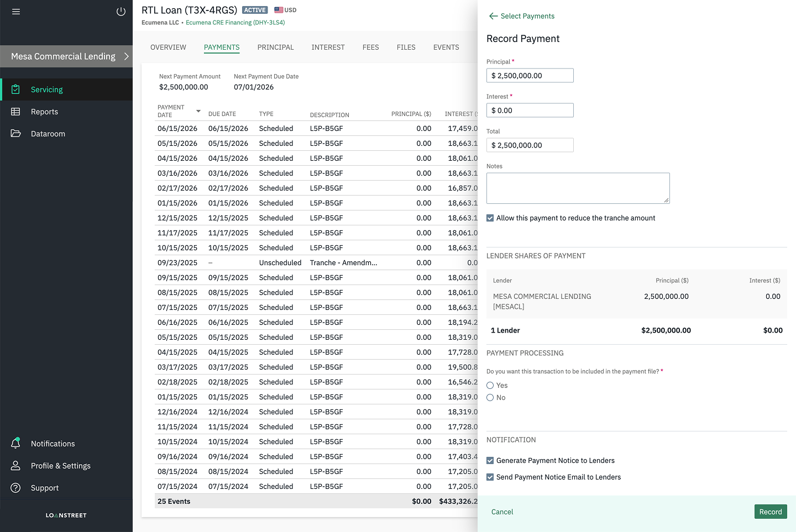
Task: Click the Notes text area
Action: (578, 188)
